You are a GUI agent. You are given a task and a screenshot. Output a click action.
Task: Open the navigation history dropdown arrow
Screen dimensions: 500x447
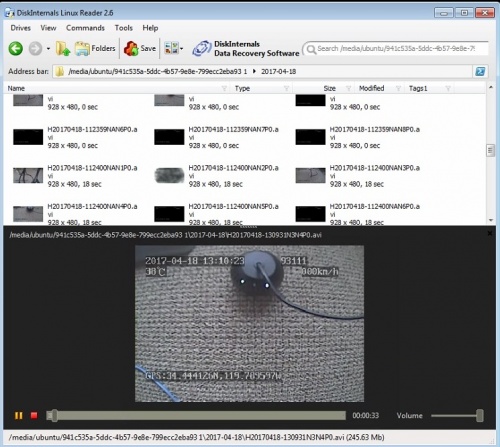point(48,49)
